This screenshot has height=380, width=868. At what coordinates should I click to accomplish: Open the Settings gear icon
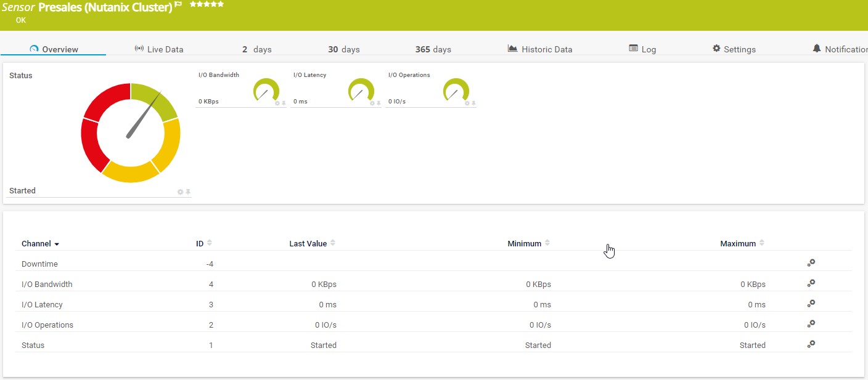[x=715, y=48]
